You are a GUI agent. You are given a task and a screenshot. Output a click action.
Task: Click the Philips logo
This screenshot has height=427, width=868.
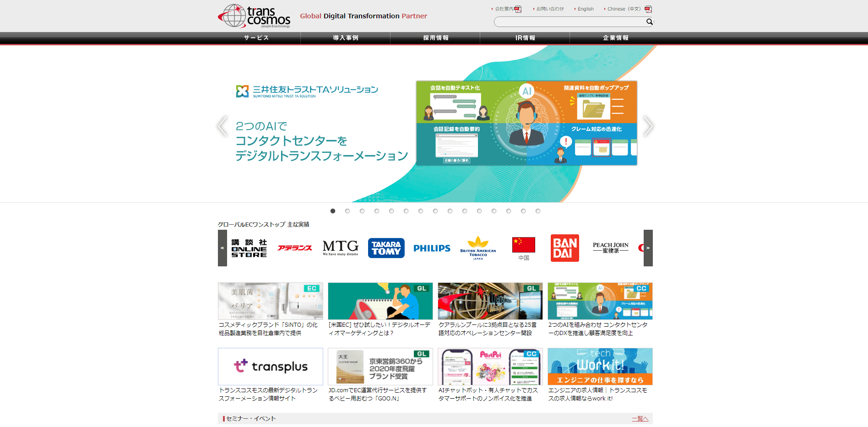pos(432,248)
